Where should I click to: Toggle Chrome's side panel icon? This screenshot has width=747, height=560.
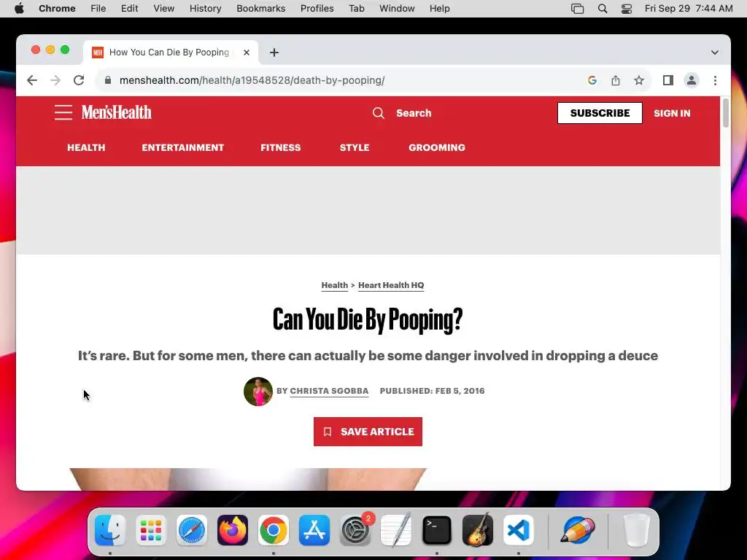point(668,80)
